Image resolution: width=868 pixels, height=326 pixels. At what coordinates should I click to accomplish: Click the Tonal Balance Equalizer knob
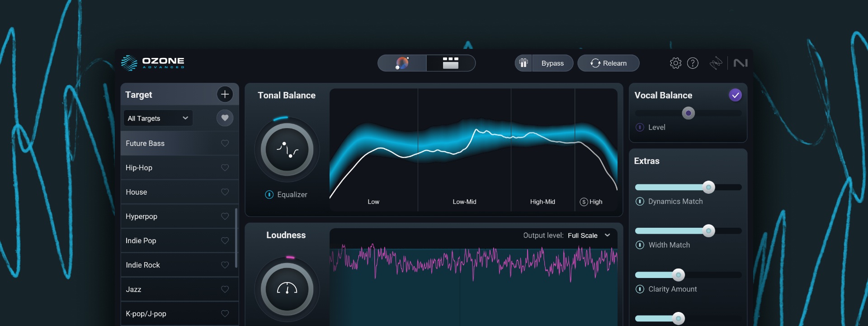[287, 149]
